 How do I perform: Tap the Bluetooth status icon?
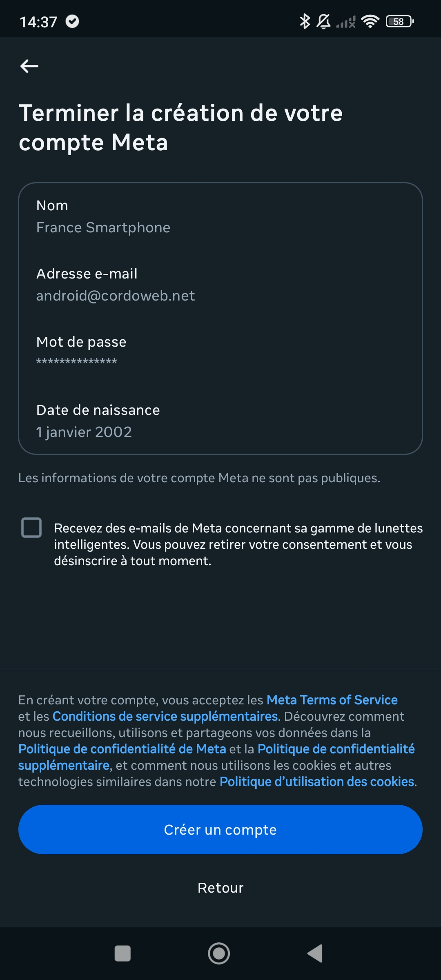(x=305, y=21)
